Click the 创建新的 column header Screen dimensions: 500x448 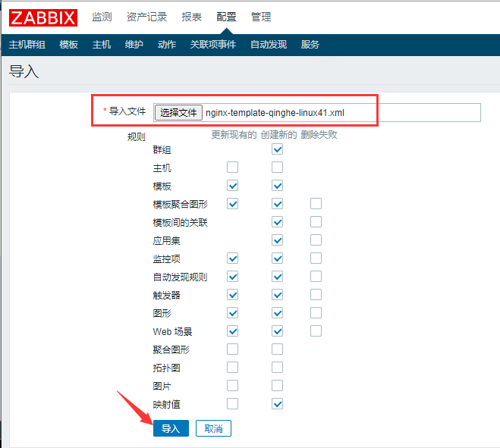point(278,135)
